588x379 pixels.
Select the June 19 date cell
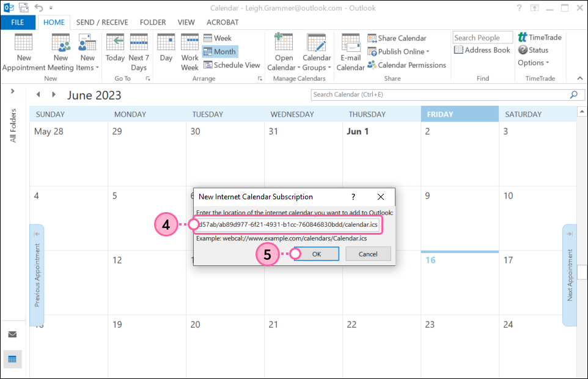coord(147,347)
